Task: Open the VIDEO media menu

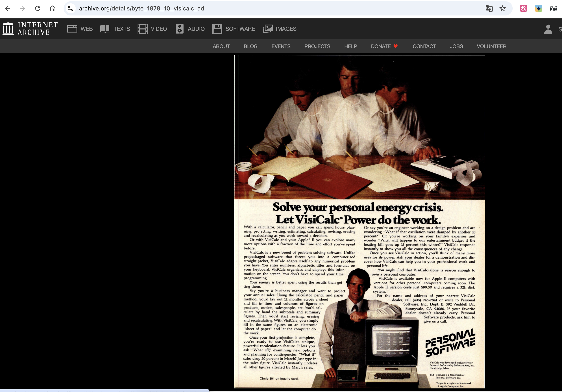Action: 152,29
